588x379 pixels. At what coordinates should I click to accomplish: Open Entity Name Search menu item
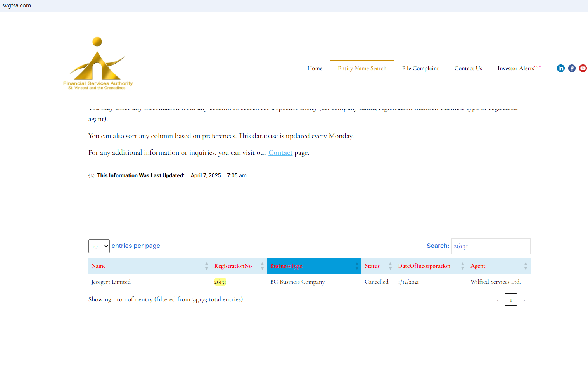[362, 68]
